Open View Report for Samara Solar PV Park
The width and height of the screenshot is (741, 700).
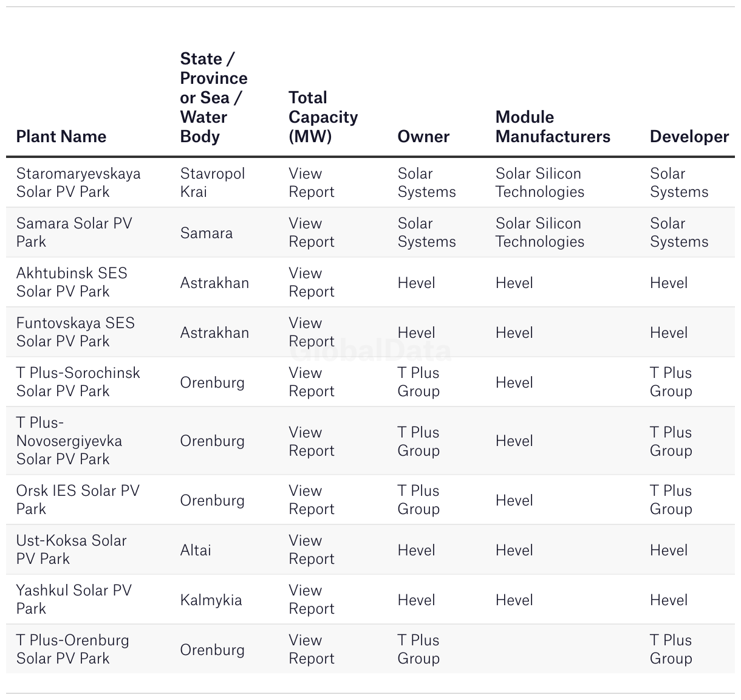click(312, 232)
